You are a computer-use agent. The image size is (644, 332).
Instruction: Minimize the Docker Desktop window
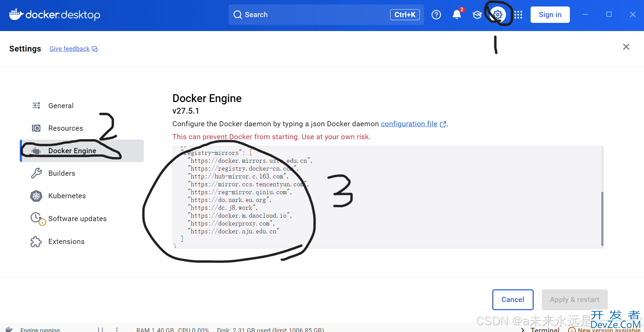coord(585,14)
